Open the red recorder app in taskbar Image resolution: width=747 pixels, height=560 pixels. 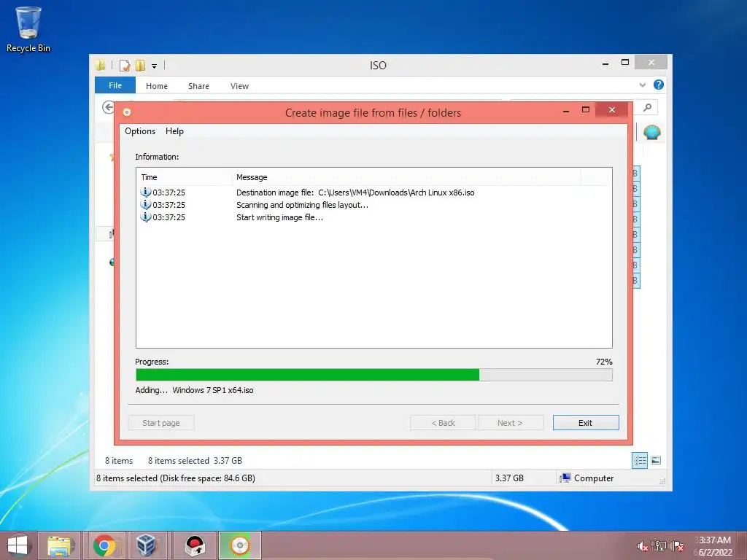coord(194,545)
